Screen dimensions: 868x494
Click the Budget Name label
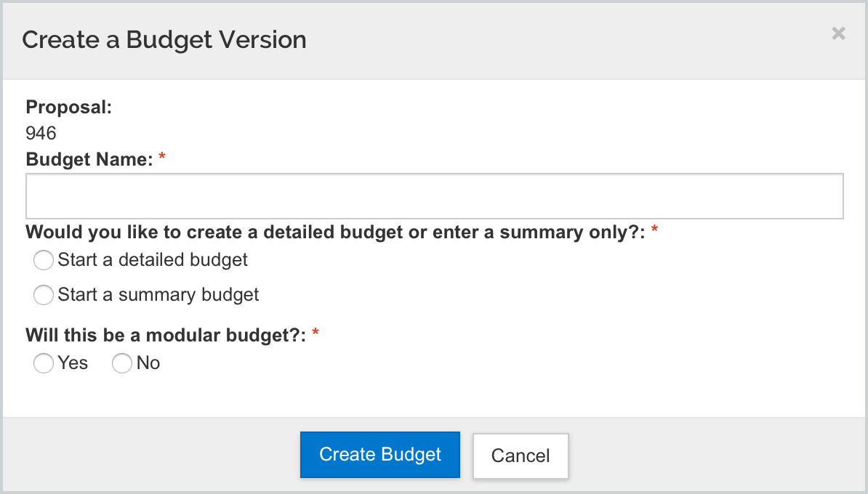[x=89, y=159]
